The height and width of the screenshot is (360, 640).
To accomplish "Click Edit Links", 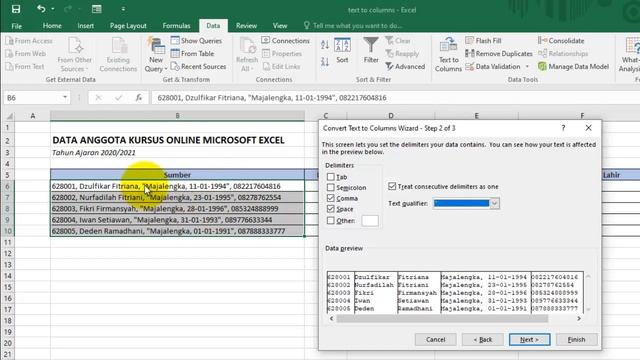I will point(281,66).
